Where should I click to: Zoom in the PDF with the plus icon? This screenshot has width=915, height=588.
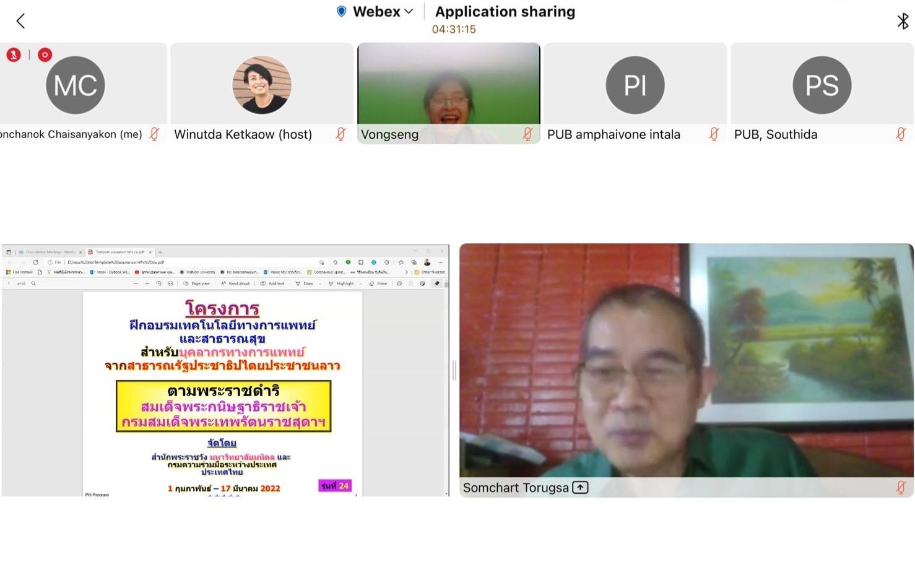tap(147, 283)
